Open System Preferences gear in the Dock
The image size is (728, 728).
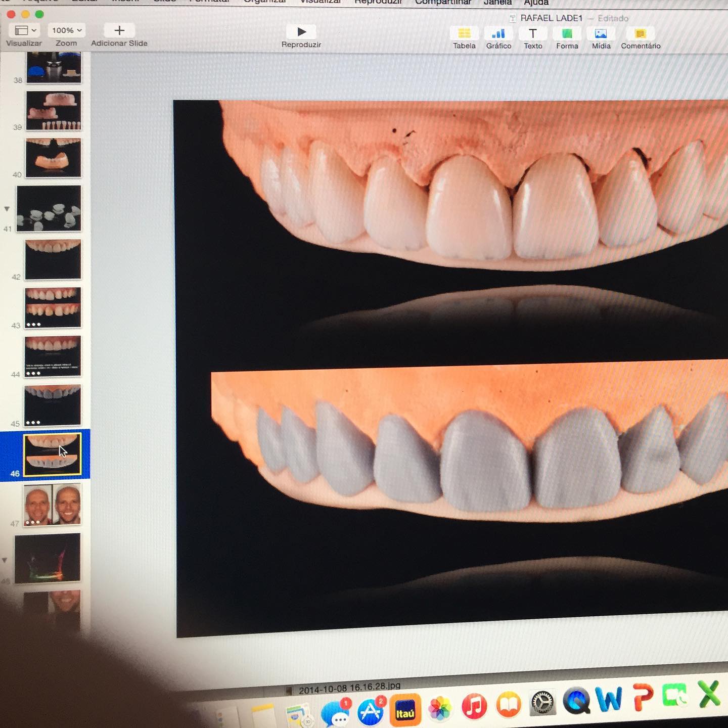(x=542, y=703)
